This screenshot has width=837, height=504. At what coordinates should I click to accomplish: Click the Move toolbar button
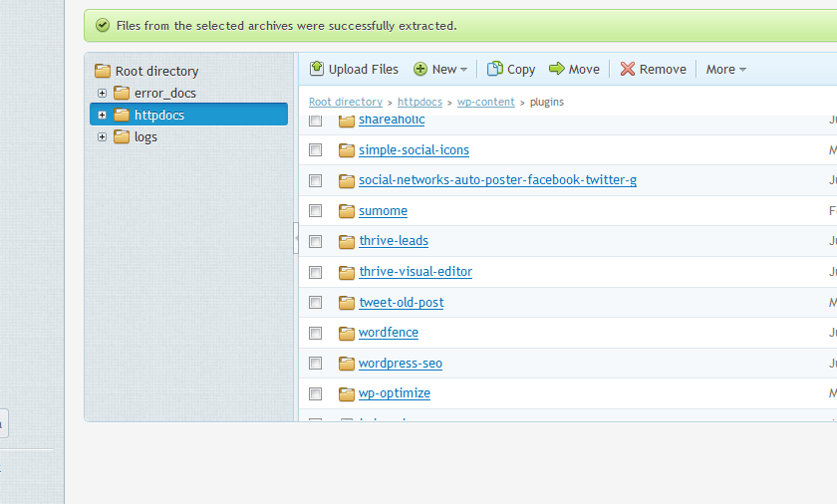point(574,69)
